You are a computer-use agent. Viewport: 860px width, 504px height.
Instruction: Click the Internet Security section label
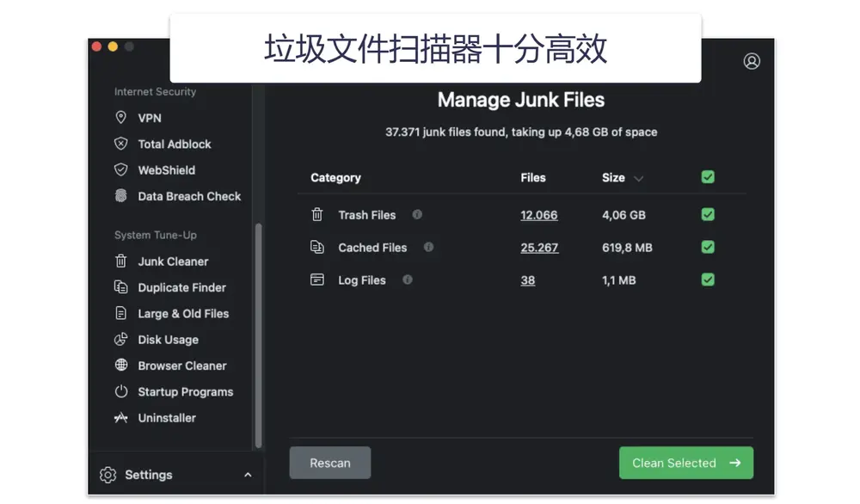155,91
